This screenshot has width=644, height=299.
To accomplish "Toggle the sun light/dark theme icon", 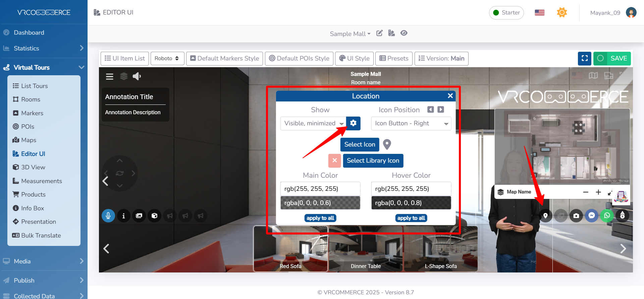I will (562, 13).
